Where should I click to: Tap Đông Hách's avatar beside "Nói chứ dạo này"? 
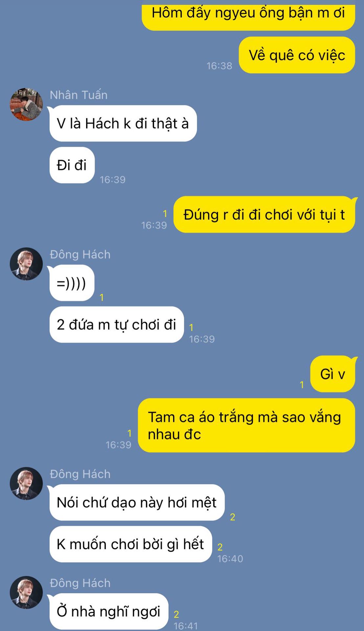[26, 483]
